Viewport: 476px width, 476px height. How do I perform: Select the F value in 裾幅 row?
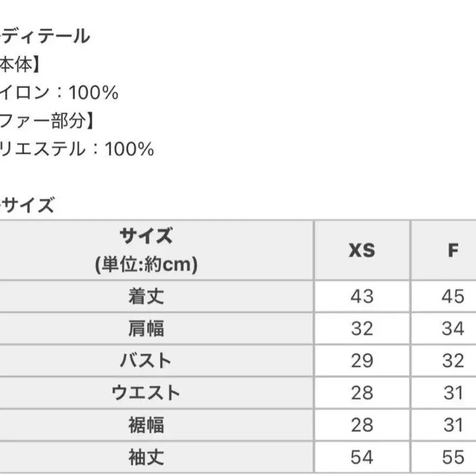coord(453,425)
